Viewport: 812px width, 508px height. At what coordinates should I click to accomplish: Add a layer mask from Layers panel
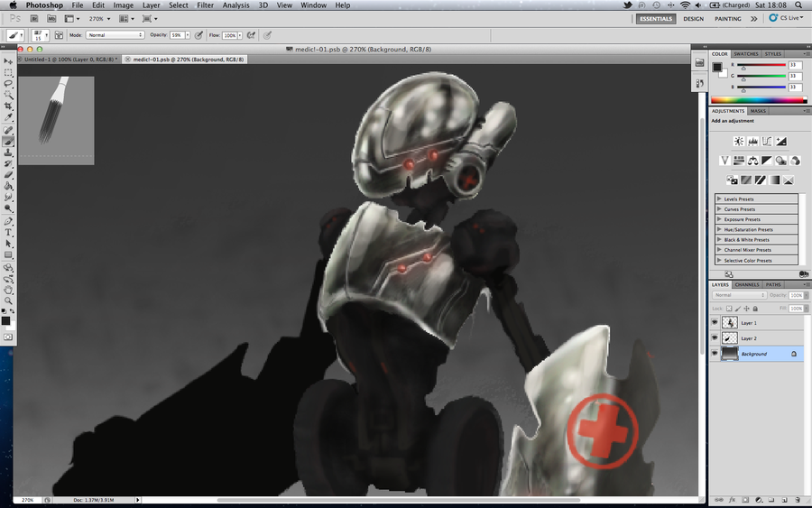click(745, 500)
